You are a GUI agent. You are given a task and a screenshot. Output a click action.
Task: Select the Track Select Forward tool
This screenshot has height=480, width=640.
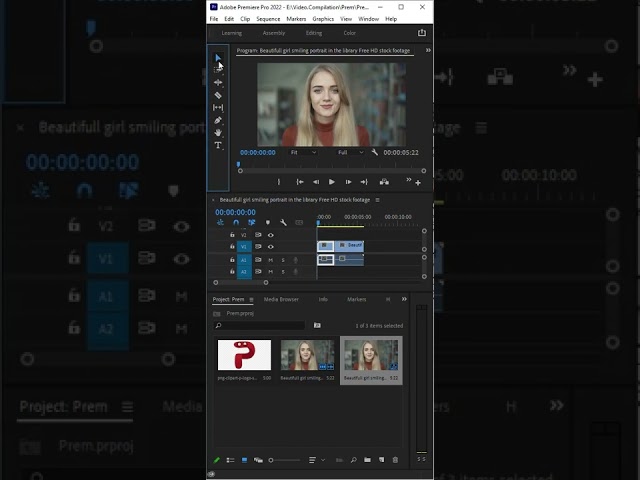[218, 70]
